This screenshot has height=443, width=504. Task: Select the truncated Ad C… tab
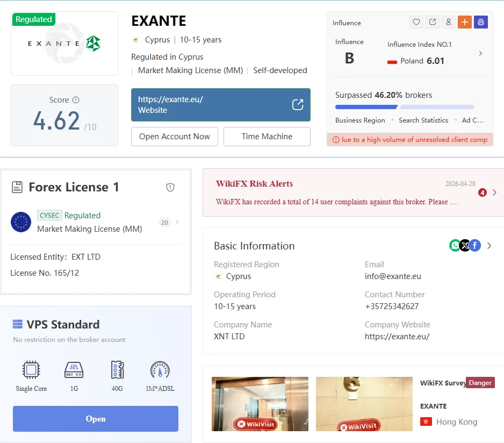472,120
